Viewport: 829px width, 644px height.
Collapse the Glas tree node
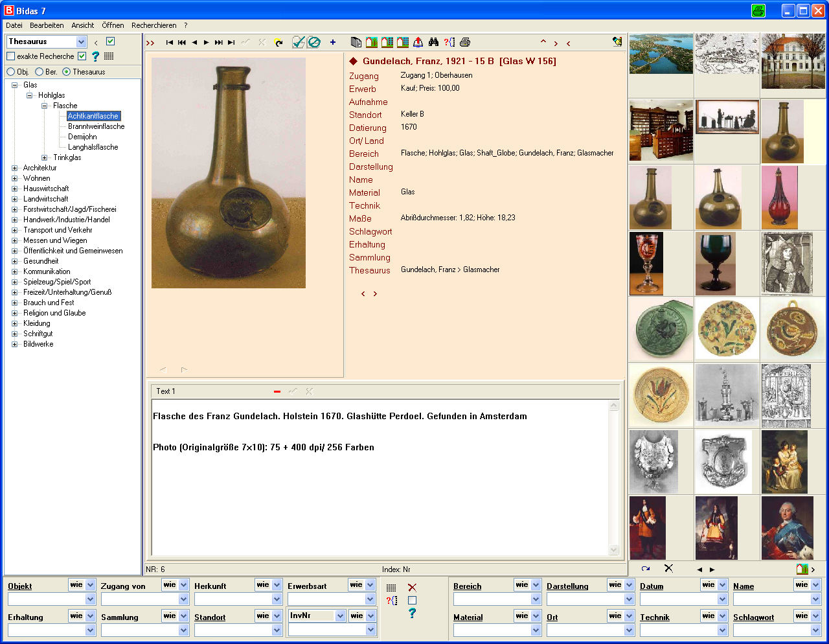[14, 85]
